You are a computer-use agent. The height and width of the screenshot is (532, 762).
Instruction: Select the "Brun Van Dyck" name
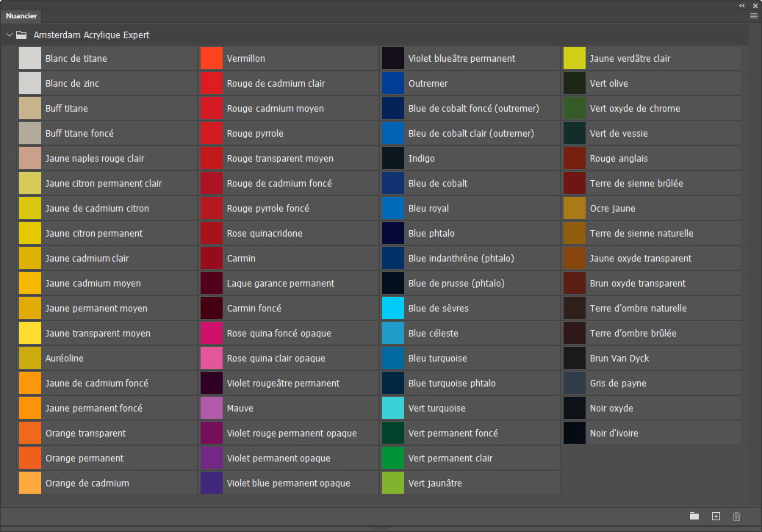click(x=619, y=359)
